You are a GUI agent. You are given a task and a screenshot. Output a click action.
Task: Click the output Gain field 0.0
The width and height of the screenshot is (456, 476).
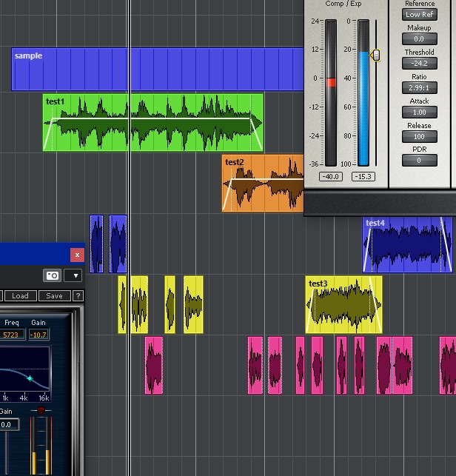9,424
